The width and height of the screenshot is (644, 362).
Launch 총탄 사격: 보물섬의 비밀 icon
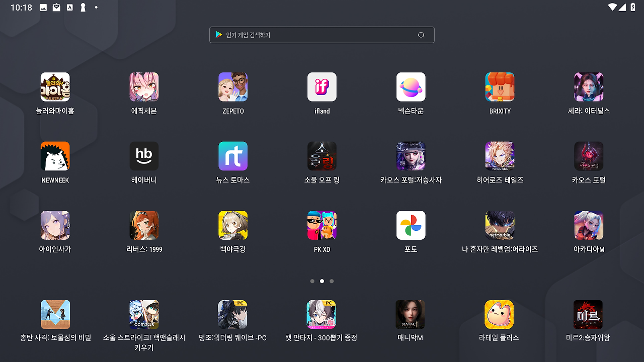(55, 315)
